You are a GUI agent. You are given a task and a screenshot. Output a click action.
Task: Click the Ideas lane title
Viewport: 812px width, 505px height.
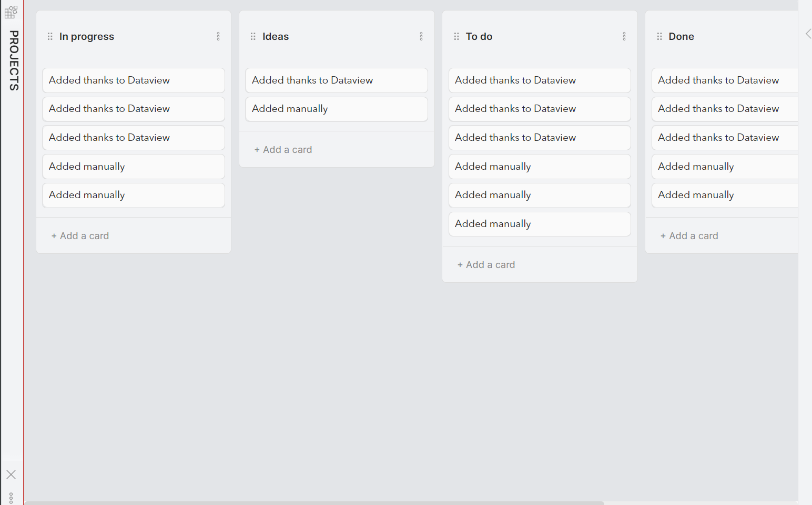(x=276, y=37)
